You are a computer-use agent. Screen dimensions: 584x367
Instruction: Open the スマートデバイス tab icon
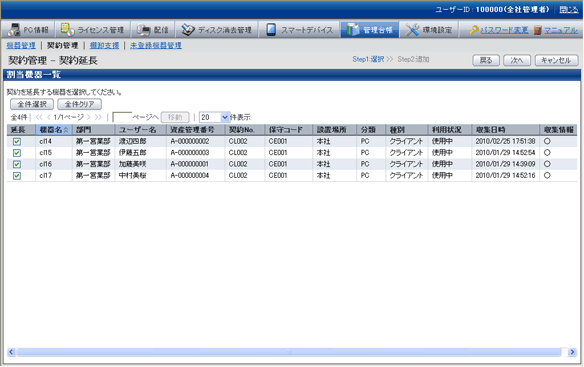point(271,30)
